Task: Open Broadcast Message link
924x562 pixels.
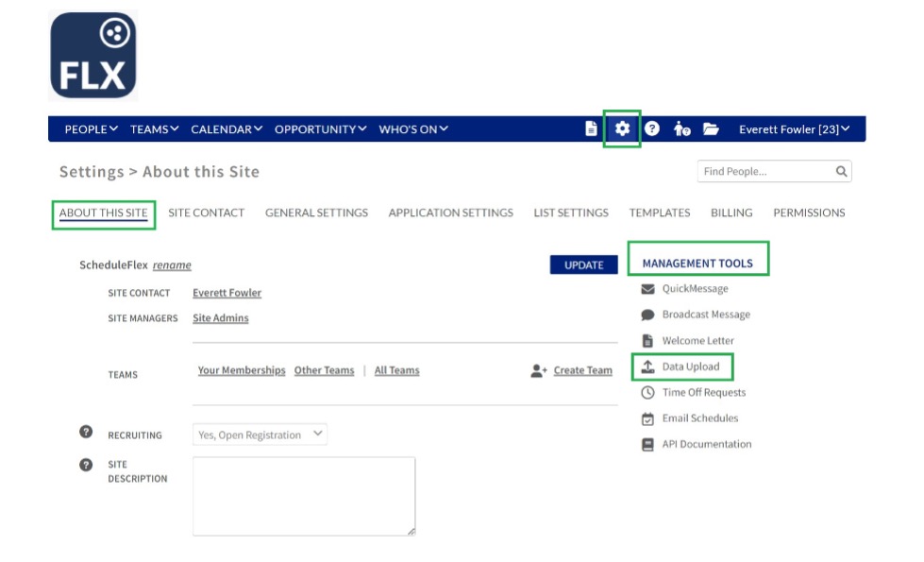Action: [x=706, y=315]
